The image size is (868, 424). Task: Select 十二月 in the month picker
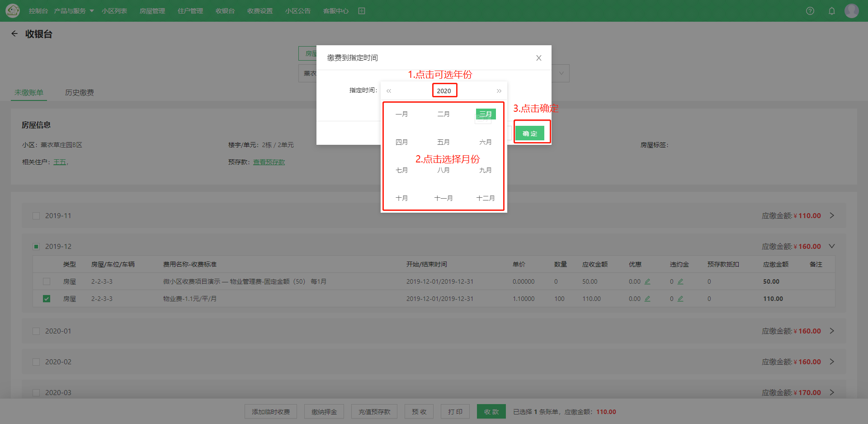(x=486, y=198)
